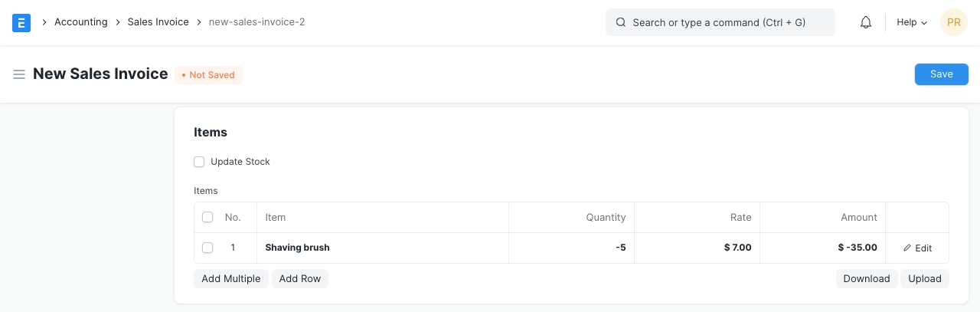
Task: Go to the Accounting breadcrumb
Action: [x=80, y=22]
